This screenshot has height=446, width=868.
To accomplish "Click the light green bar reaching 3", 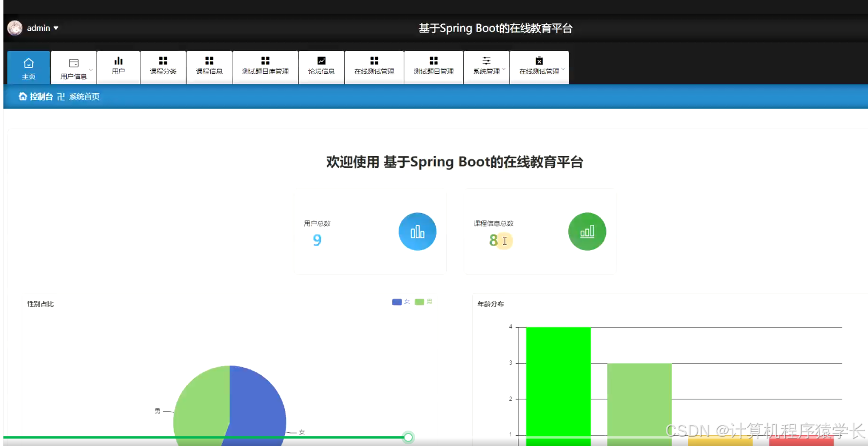I will 640,404.
